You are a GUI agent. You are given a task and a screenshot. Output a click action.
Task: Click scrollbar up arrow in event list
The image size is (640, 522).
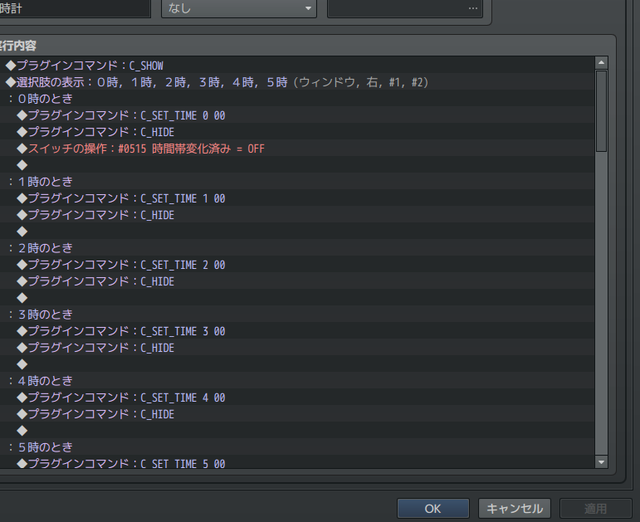click(601, 63)
